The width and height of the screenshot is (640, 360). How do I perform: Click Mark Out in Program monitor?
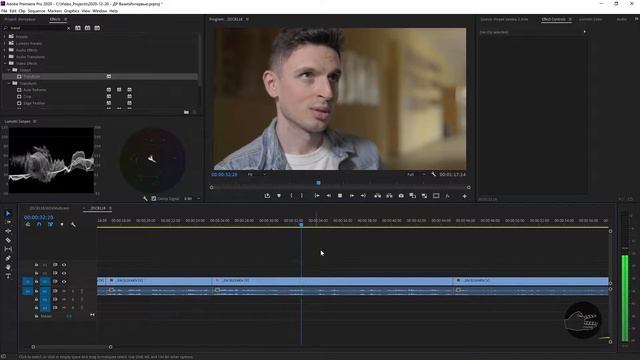(302, 196)
